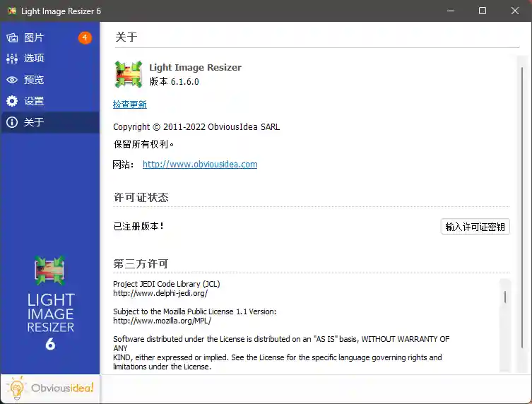Open the http://www.obviousidea.com link
The height and width of the screenshot is (404, 532).
click(200, 165)
